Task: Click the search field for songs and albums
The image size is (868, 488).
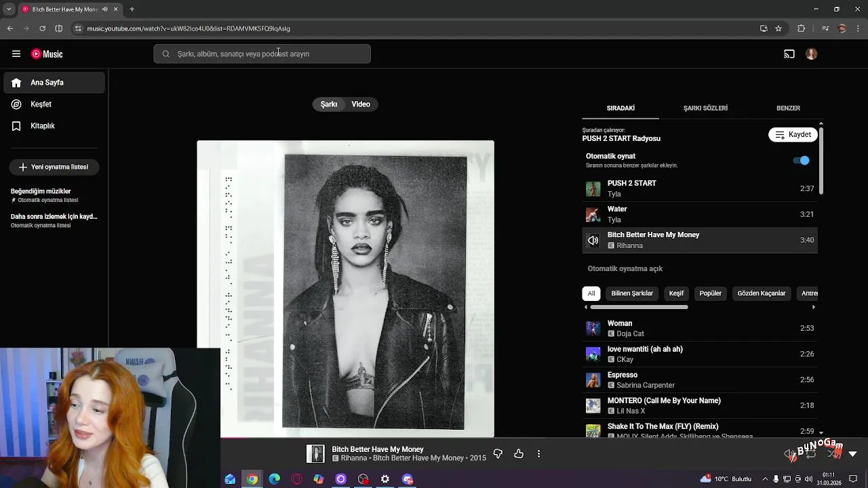Action: [262, 54]
